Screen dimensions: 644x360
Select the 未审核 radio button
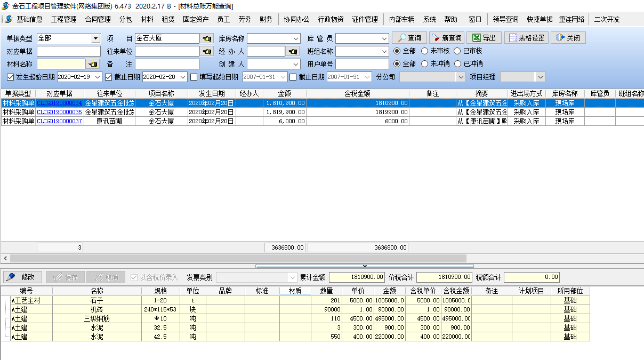coord(425,51)
